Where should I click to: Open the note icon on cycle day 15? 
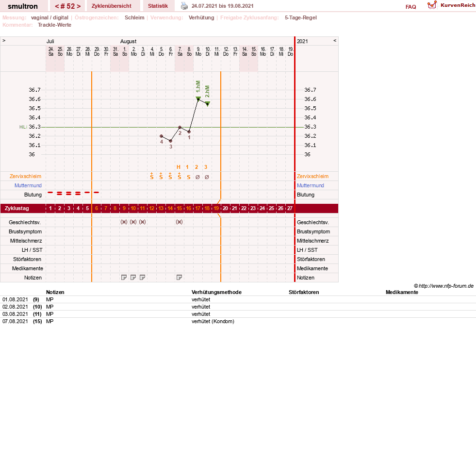[x=179, y=277]
